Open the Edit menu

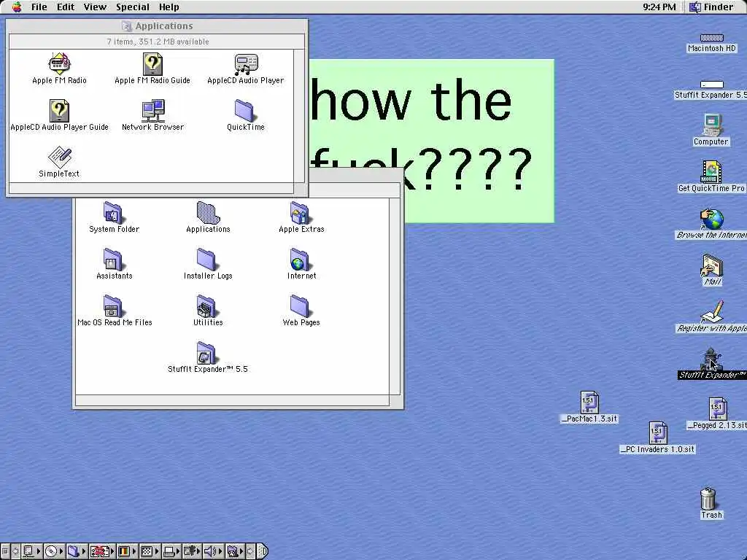(x=66, y=7)
